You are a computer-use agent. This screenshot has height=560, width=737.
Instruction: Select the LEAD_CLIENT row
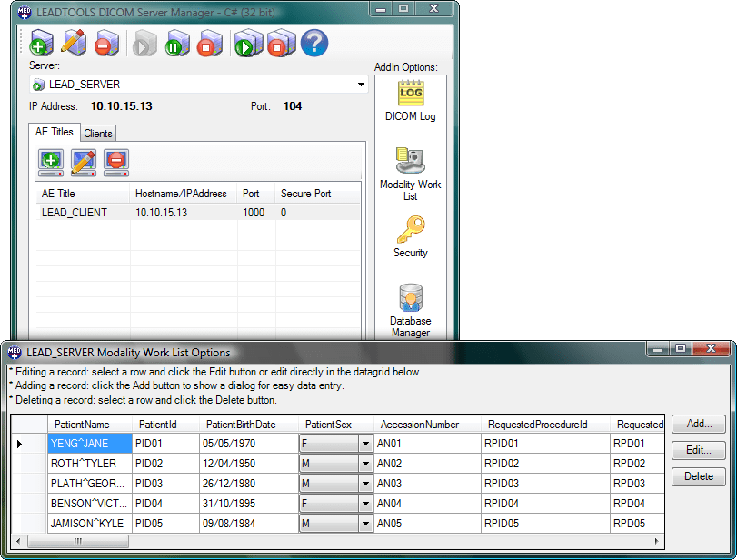(x=78, y=212)
